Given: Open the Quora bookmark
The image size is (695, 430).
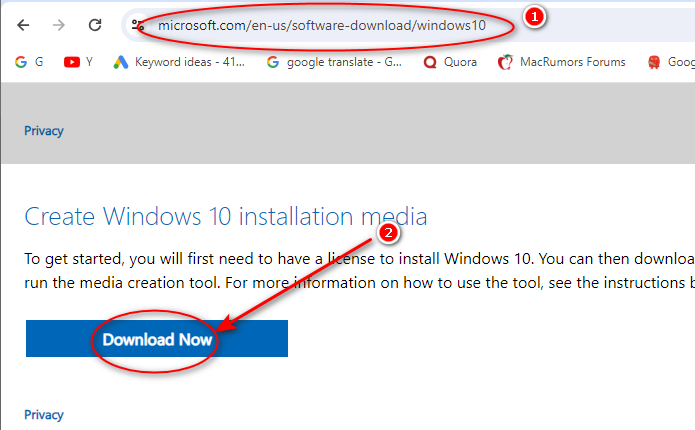Looking at the screenshot, I should 450,62.
